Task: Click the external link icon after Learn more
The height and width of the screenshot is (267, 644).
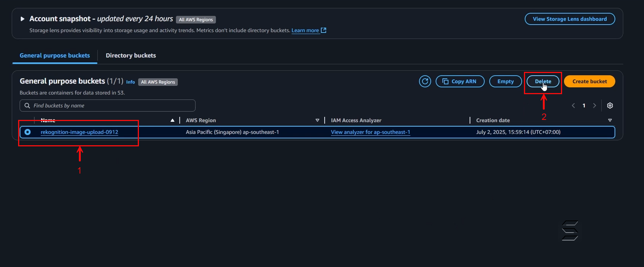Action: tap(324, 30)
